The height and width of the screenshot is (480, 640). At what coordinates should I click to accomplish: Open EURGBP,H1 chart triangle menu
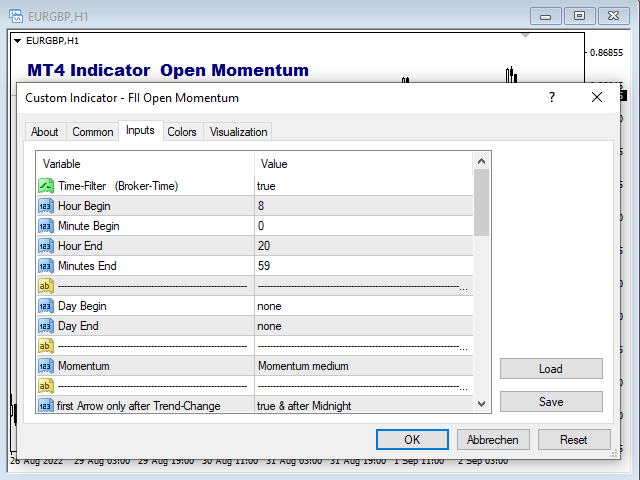coord(18,41)
